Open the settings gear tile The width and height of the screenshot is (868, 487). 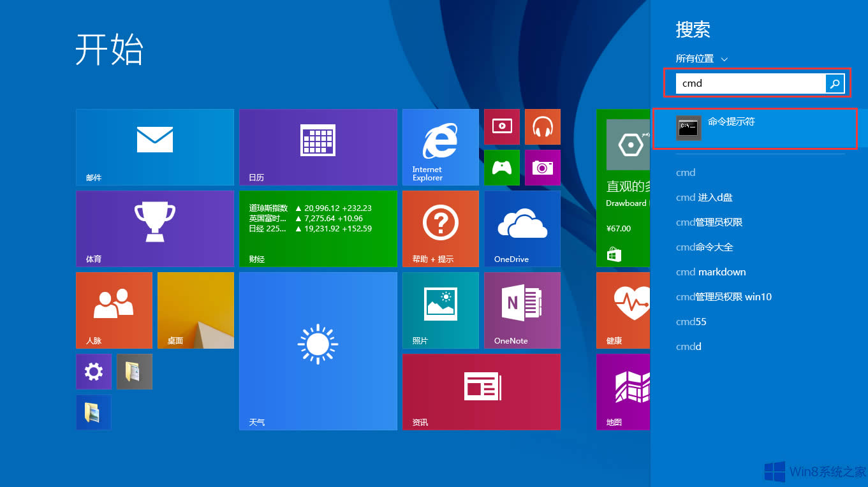[93, 371]
